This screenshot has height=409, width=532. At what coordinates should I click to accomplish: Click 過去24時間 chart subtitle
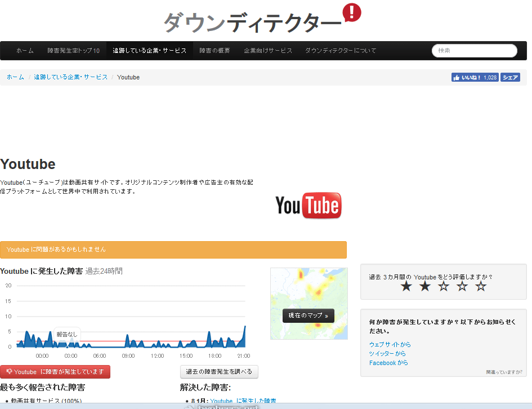[x=104, y=271]
